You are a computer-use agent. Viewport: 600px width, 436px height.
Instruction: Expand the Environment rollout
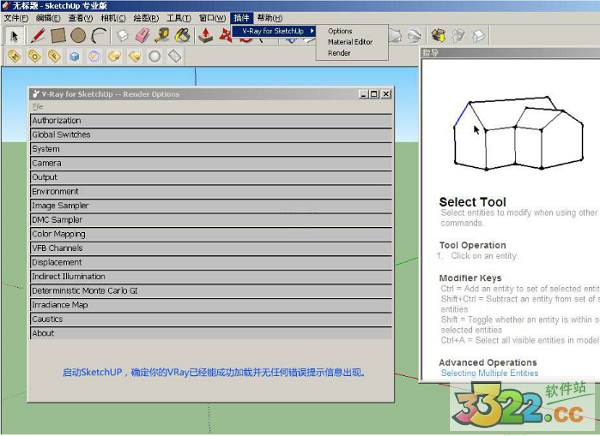(x=211, y=191)
